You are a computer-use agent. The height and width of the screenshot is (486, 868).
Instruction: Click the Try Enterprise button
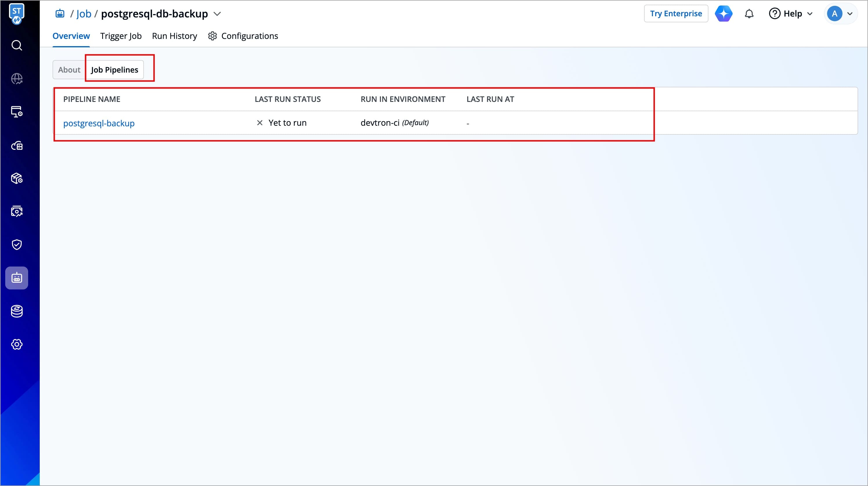click(x=676, y=14)
